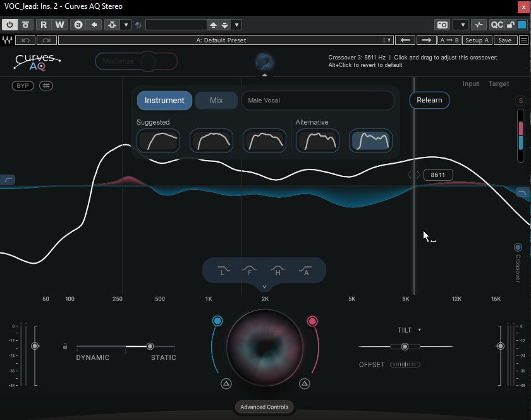The width and height of the screenshot is (531, 420).
Task: Click the Relearn button
Action: [x=429, y=100]
